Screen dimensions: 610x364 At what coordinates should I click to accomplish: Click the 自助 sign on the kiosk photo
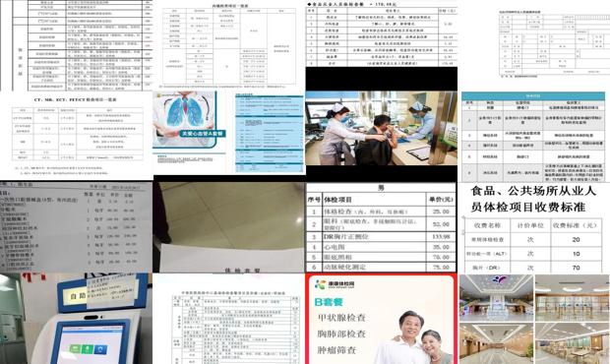pos(78,296)
